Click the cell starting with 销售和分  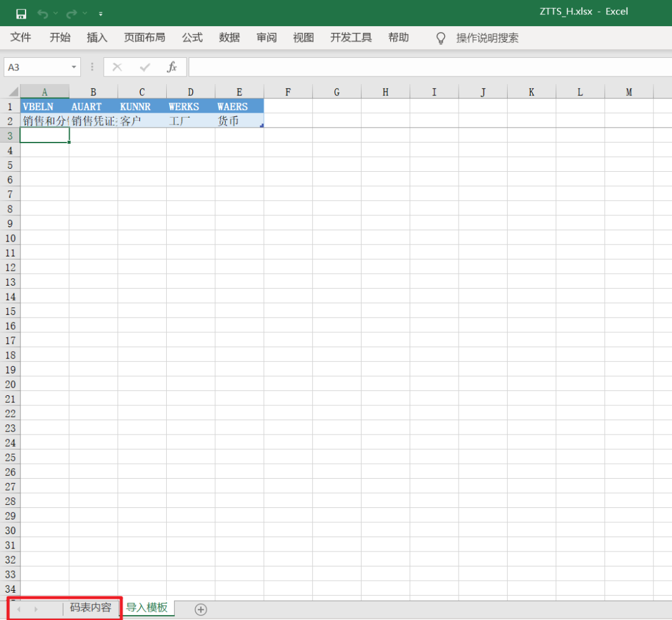pyautogui.click(x=45, y=121)
